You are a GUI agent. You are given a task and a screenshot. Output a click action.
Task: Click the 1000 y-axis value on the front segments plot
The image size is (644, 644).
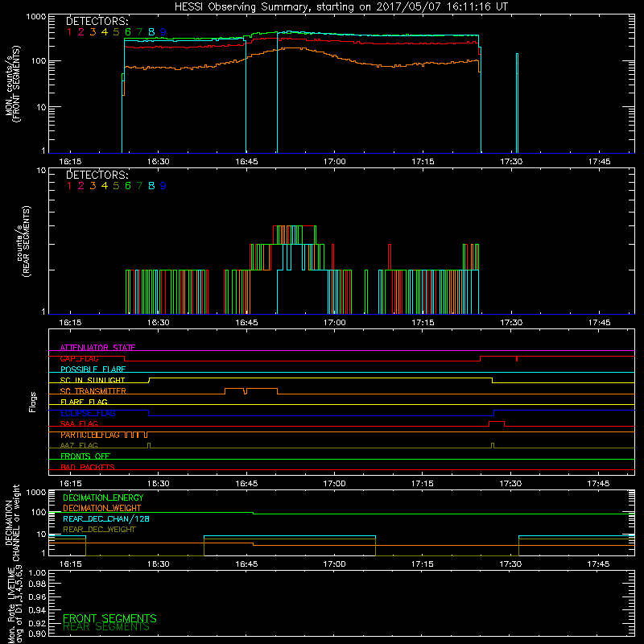click(36, 17)
